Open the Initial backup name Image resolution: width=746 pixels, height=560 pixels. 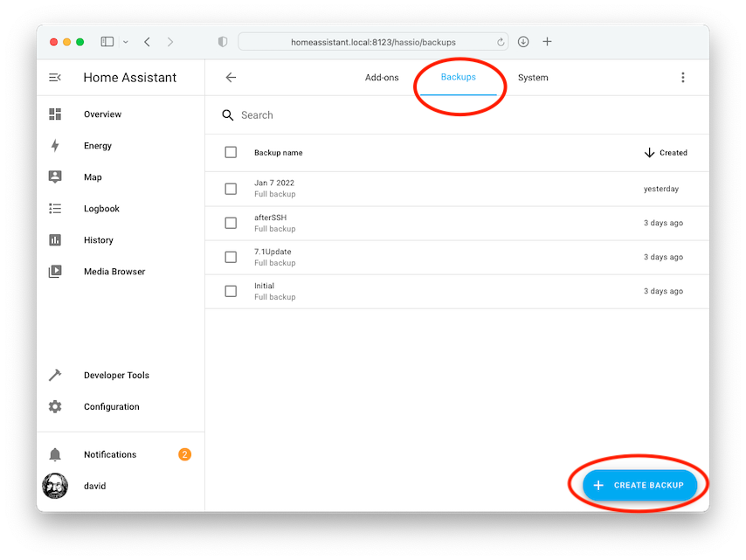coord(264,286)
